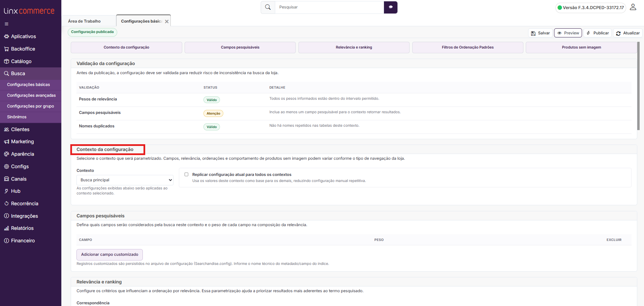Image resolution: width=644 pixels, height=306 pixels.
Task: Open Sinônimos in sidebar
Action: [17, 117]
